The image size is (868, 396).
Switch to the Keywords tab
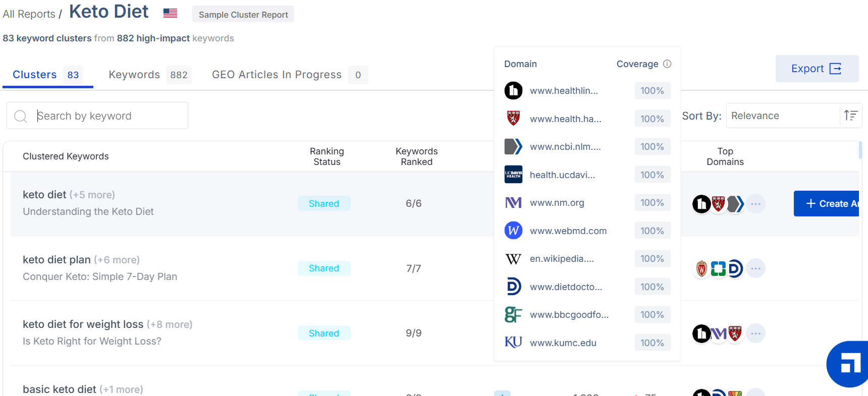pos(150,75)
